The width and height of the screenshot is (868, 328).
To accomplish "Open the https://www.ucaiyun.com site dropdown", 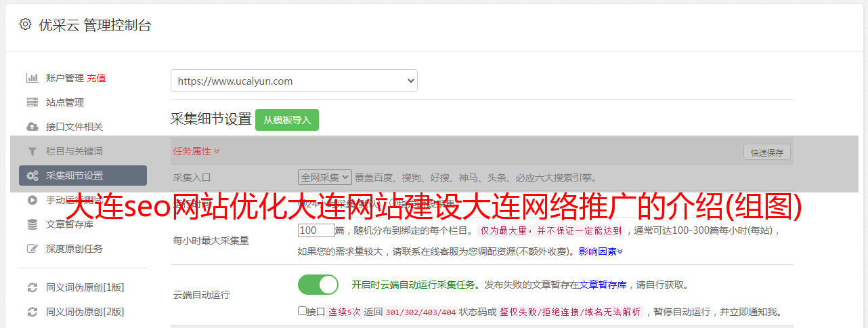I will 294,81.
